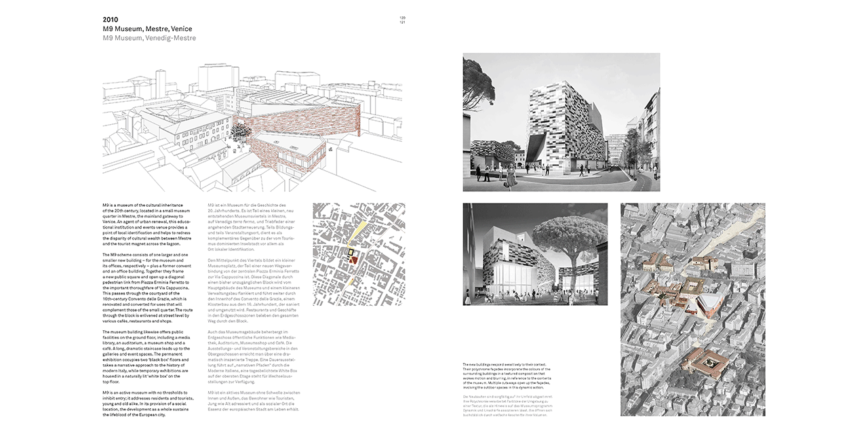The image size is (868, 434).
Task: Select the grey subtitle "M9 Museum, Venedig-Mestre"
Action: [149, 39]
